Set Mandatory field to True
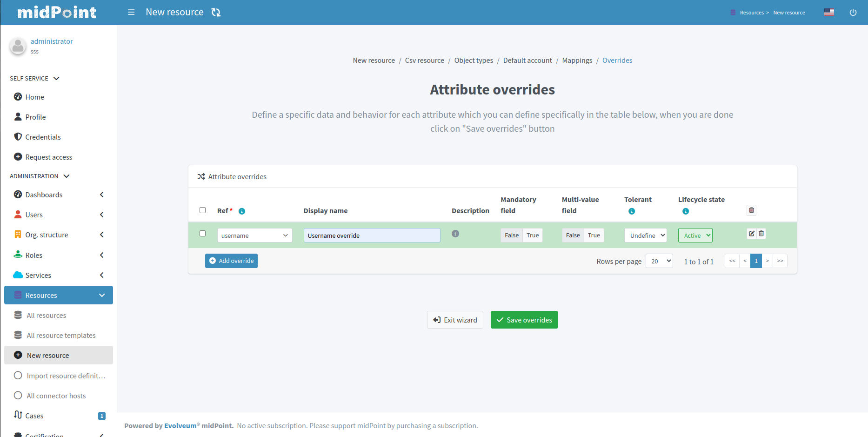This screenshot has width=868, height=437. pyautogui.click(x=533, y=235)
